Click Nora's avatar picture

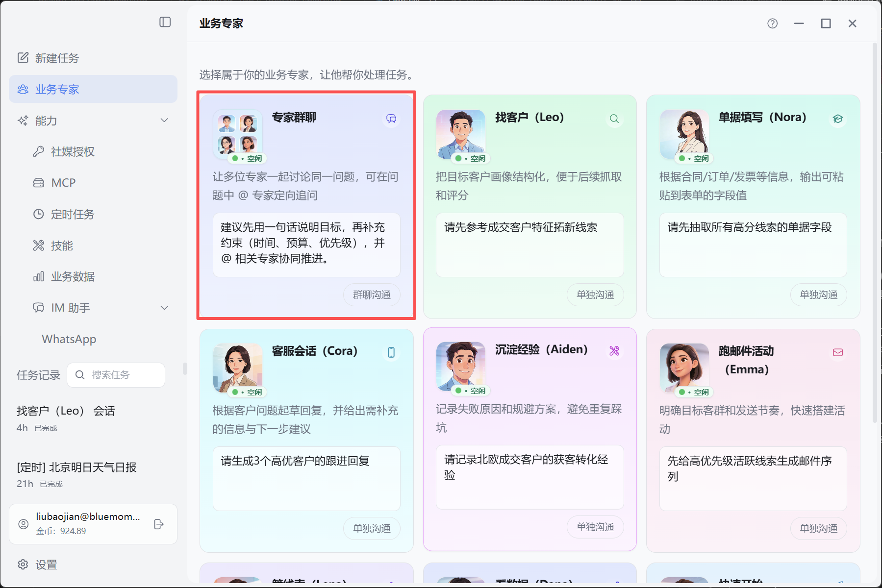tap(684, 134)
